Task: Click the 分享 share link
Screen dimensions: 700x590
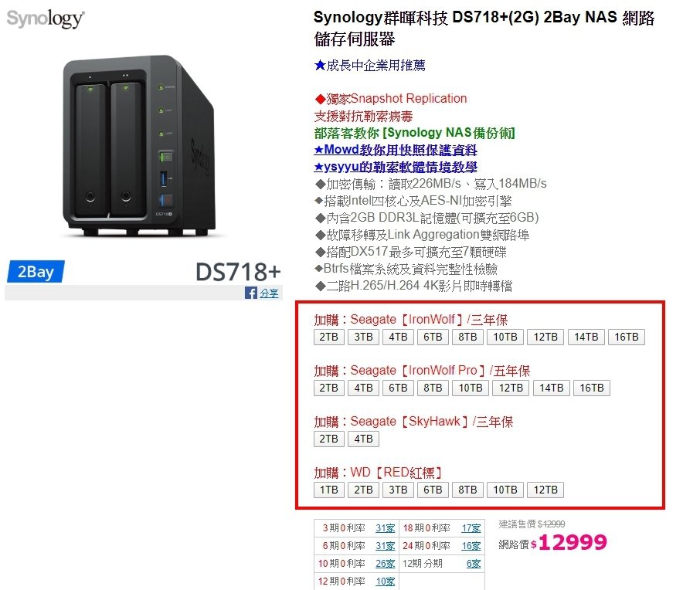Action: (x=269, y=293)
